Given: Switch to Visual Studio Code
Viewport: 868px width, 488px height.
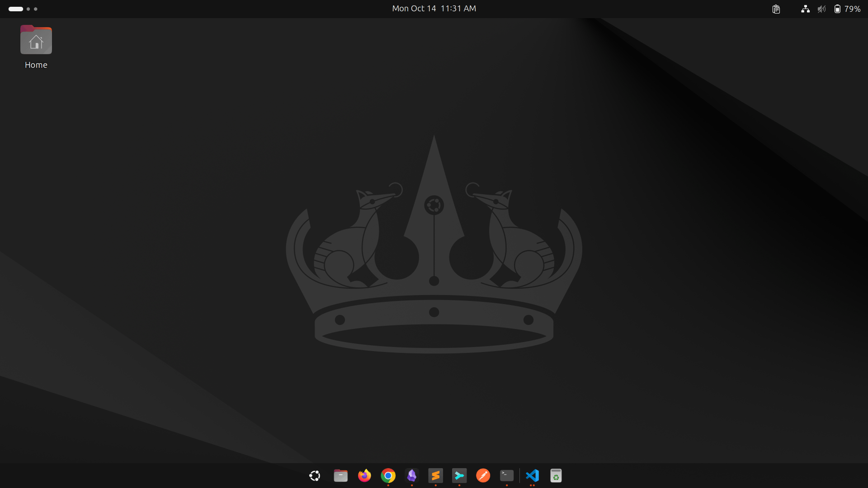Looking at the screenshot, I should tap(532, 476).
